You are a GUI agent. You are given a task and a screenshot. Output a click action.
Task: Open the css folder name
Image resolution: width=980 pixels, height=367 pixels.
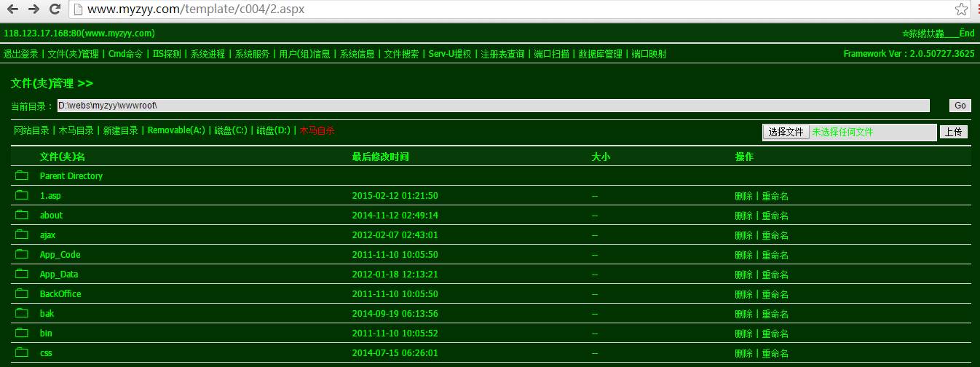coord(46,353)
